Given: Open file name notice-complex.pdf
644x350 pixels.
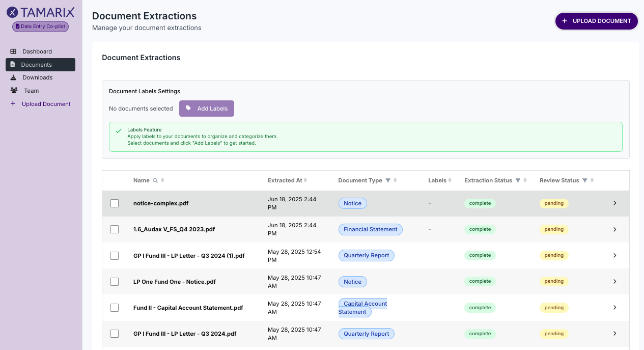Looking at the screenshot, I should click(161, 203).
